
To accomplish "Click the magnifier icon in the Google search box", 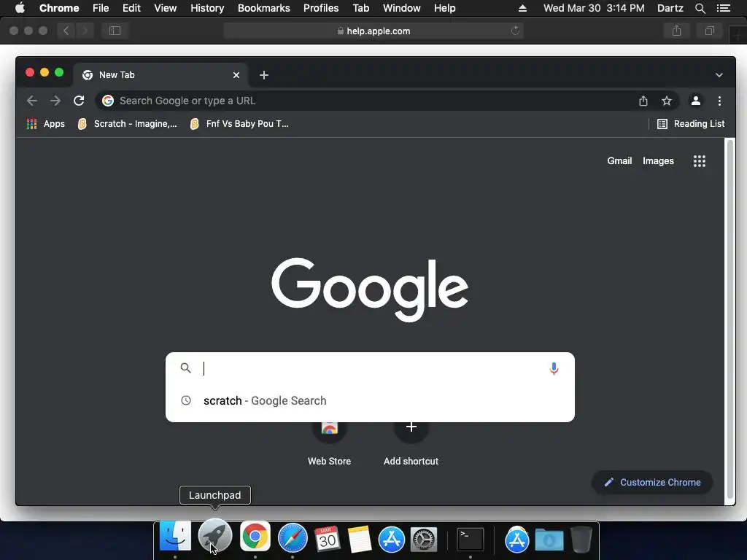I will pyautogui.click(x=186, y=368).
